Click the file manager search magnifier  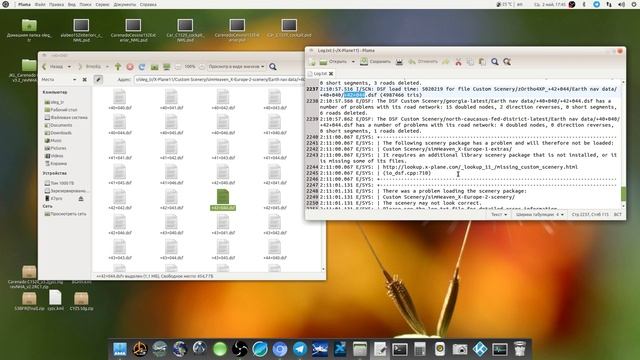pos(273,67)
